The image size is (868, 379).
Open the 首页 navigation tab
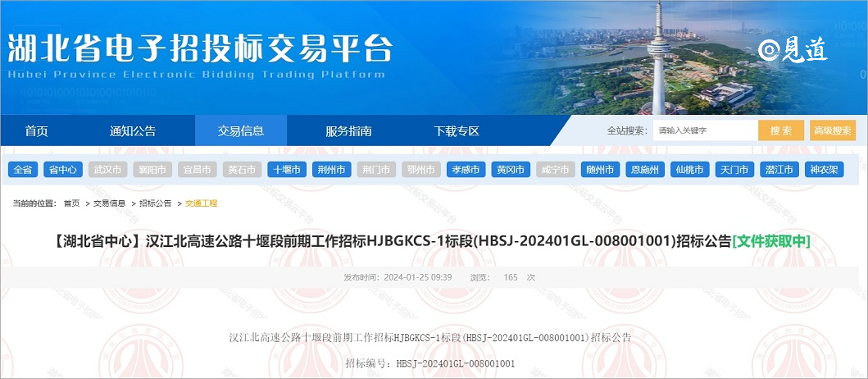click(36, 131)
